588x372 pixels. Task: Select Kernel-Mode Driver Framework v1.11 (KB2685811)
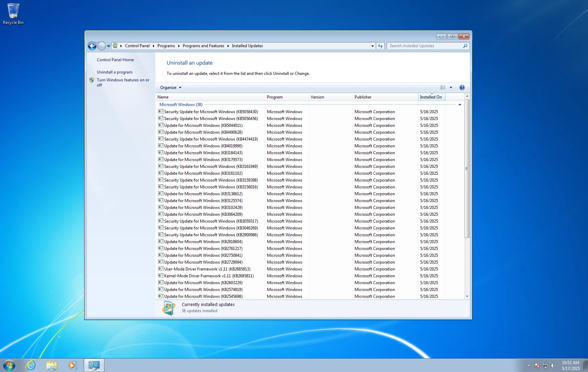click(x=209, y=276)
